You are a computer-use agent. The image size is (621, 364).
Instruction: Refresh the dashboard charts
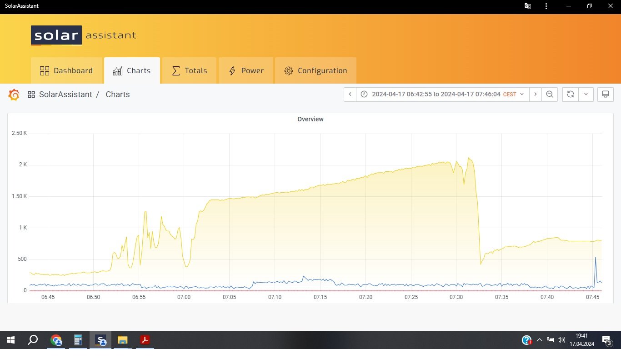click(x=571, y=94)
